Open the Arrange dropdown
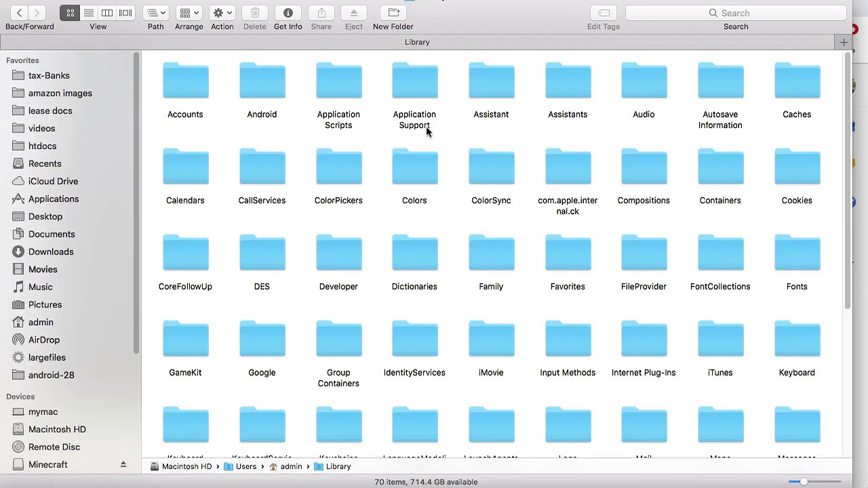Viewport: 868px width, 488px height. [x=189, y=13]
